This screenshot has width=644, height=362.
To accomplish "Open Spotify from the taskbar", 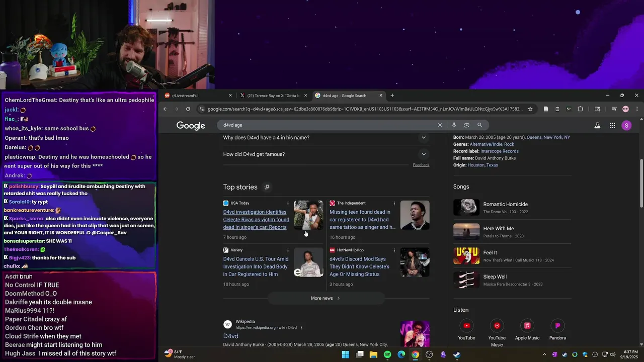I will pos(387,354).
